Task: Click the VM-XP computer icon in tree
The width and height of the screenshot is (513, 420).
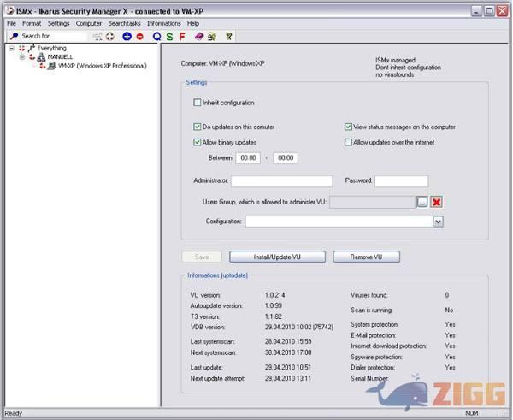Action: (51, 66)
